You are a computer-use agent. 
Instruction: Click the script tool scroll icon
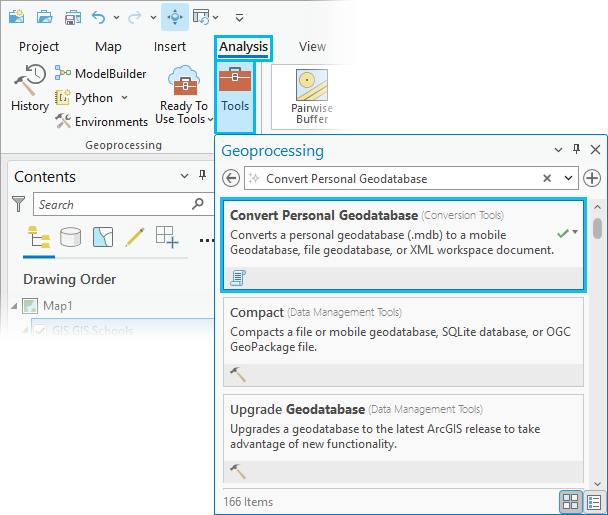(x=238, y=278)
